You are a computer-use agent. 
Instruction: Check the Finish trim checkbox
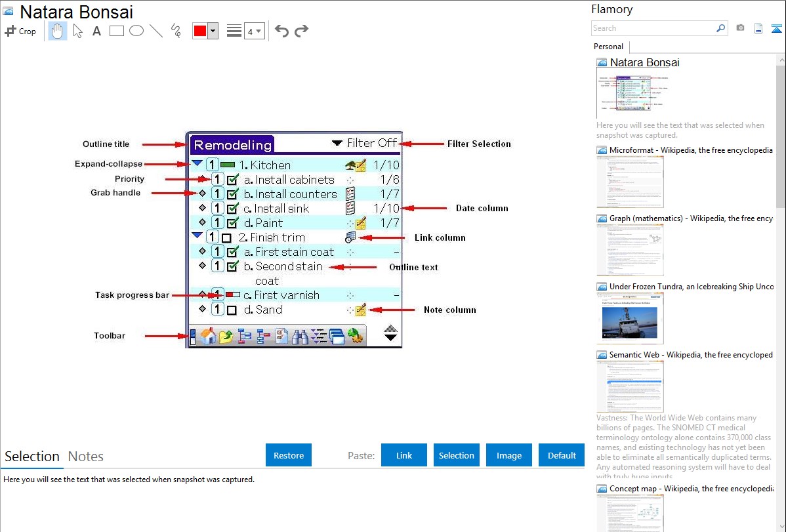pyautogui.click(x=226, y=238)
